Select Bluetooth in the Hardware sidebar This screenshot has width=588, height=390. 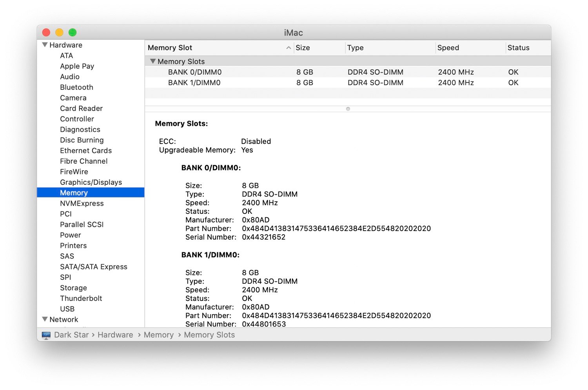pyautogui.click(x=76, y=87)
